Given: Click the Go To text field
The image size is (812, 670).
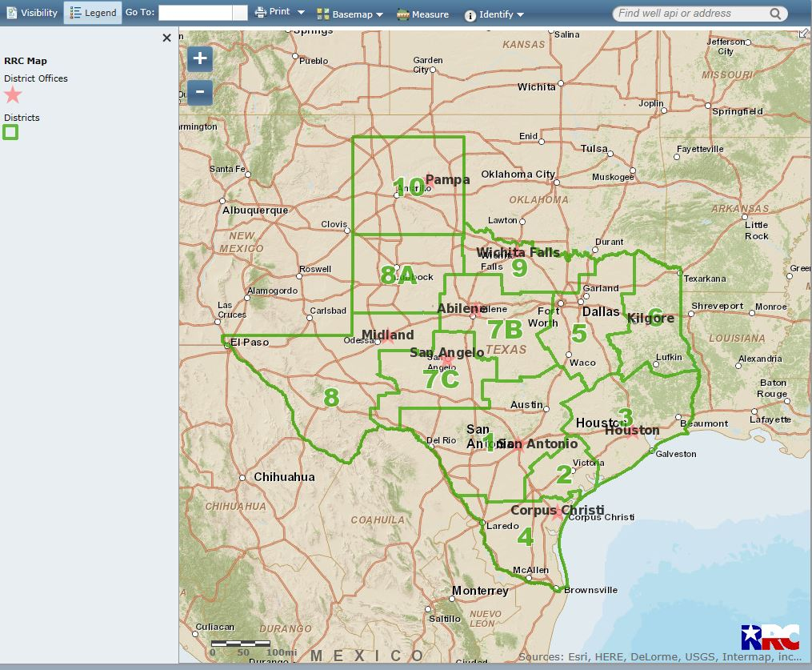Looking at the screenshot, I should (195, 13).
